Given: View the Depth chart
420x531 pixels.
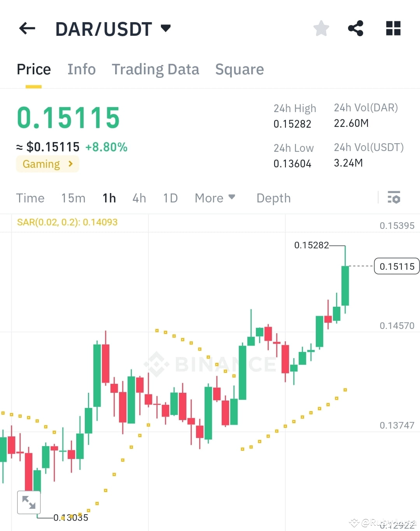Looking at the screenshot, I should click(x=273, y=198).
